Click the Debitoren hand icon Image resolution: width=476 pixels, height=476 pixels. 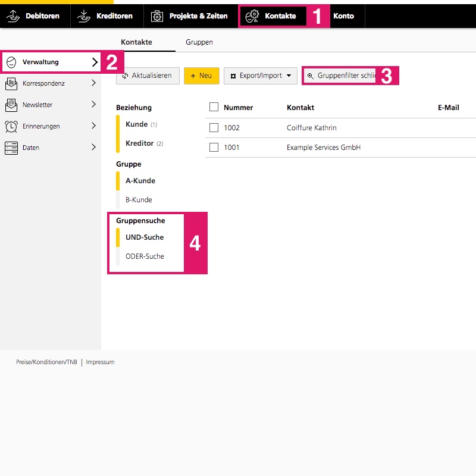point(14,16)
